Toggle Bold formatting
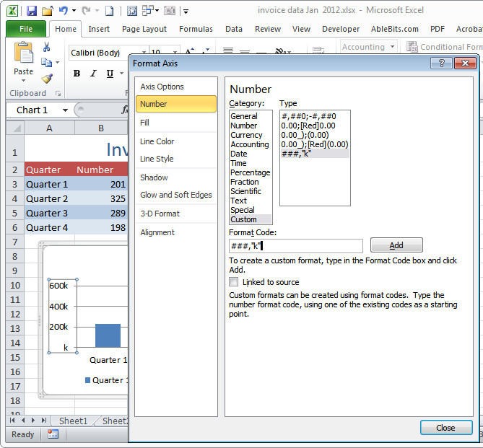Image resolution: width=483 pixels, height=448 pixels. [77, 74]
